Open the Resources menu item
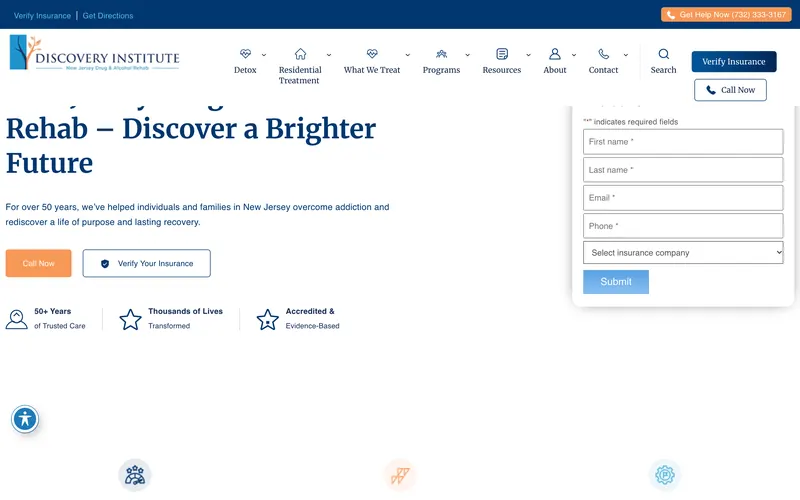 (x=502, y=70)
